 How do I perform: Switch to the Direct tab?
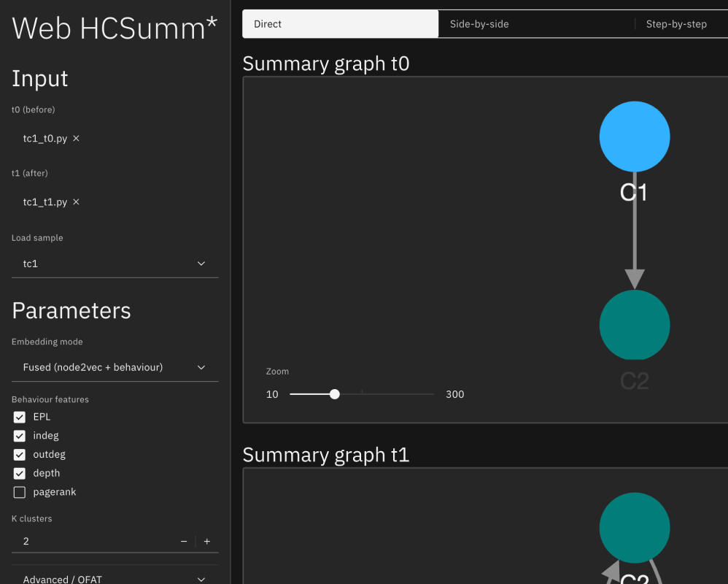(x=341, y=24)
